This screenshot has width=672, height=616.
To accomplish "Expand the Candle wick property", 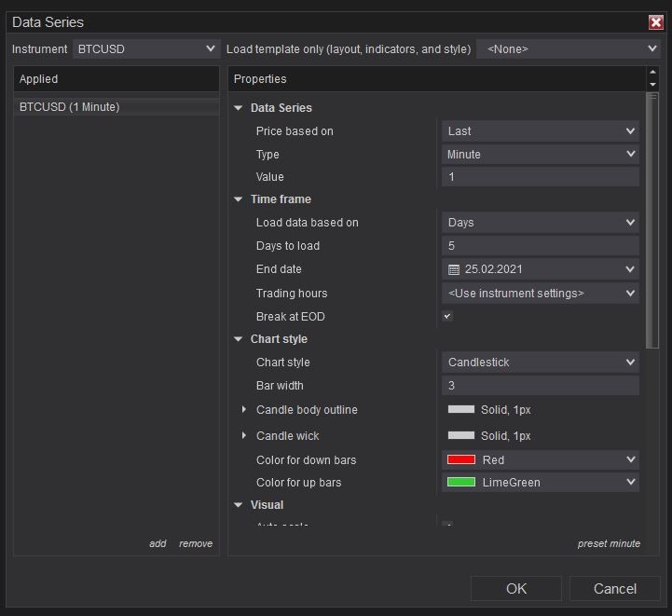I will [244, 436].
